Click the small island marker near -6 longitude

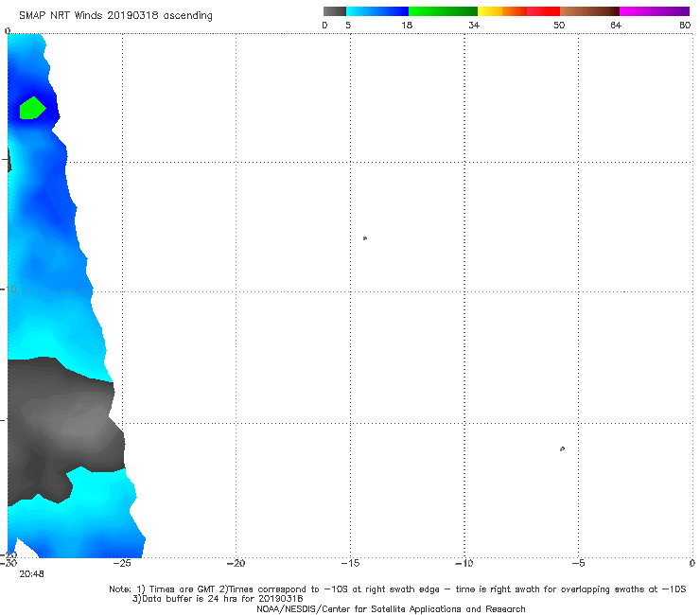point(562,448)
